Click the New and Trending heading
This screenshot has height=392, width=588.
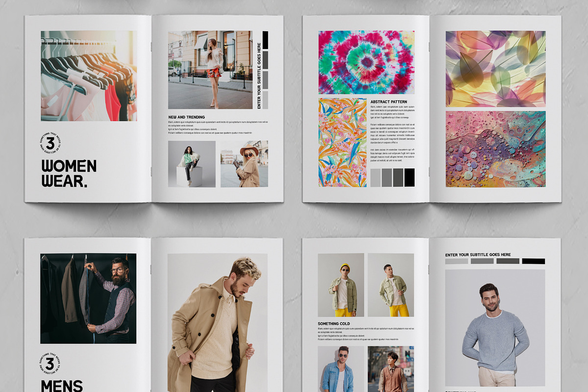tap(186, 117)
